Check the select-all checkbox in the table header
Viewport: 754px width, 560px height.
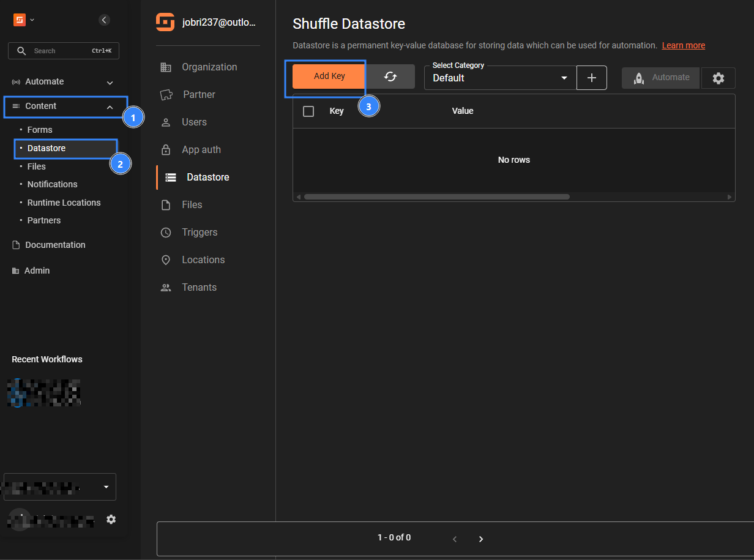(x=308, y=111)
